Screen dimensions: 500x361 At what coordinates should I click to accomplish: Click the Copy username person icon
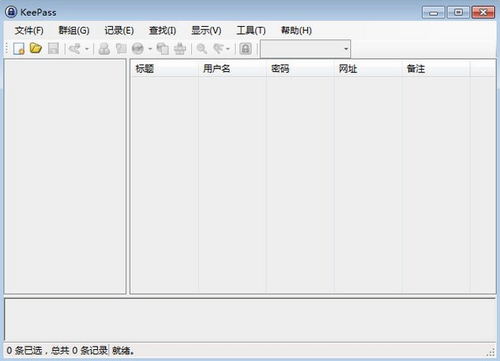pos(104,49)
